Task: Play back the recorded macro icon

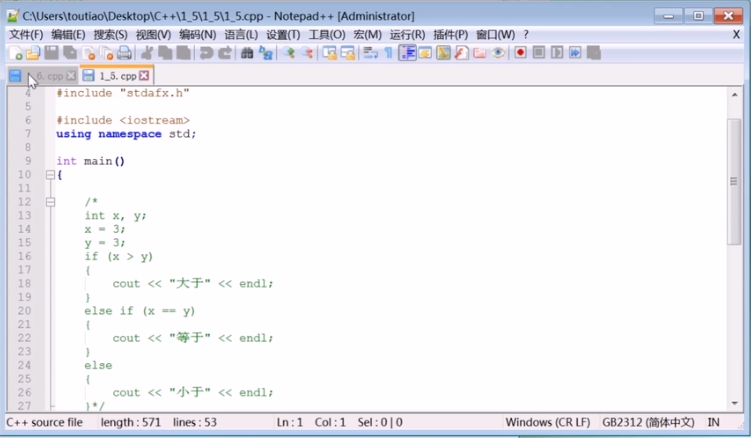Action: click(x=557, y=52)
